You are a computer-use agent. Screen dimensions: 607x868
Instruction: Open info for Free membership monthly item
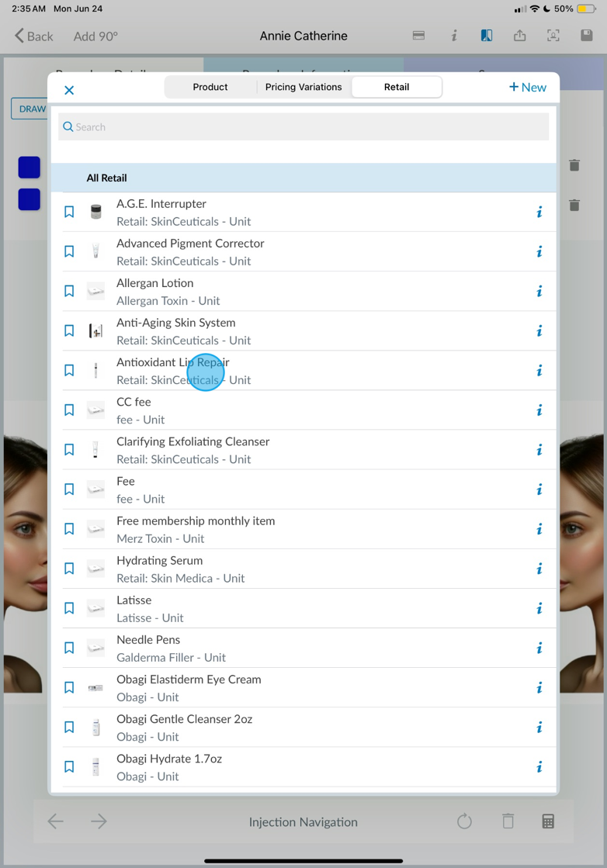(x=539, y=529)
